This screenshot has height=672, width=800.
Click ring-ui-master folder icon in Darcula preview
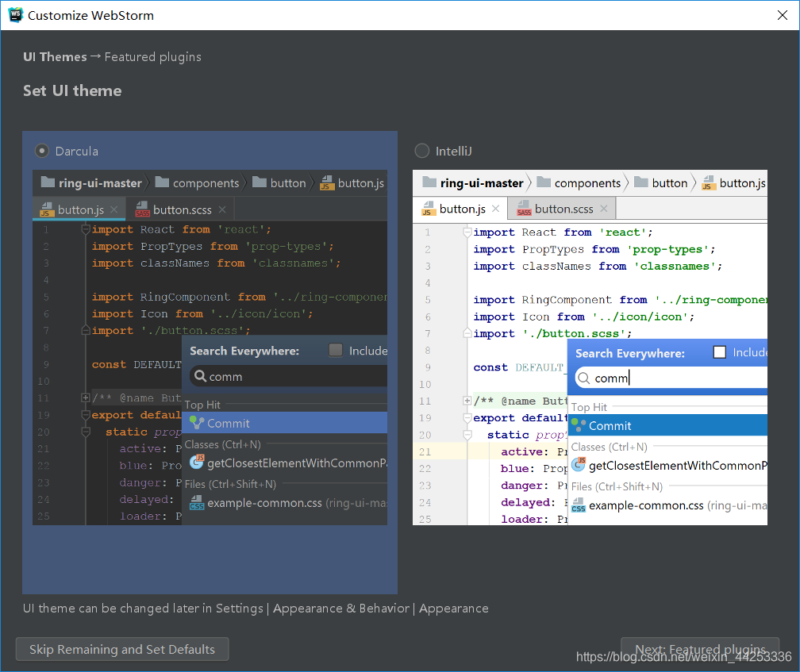(48, 182)
